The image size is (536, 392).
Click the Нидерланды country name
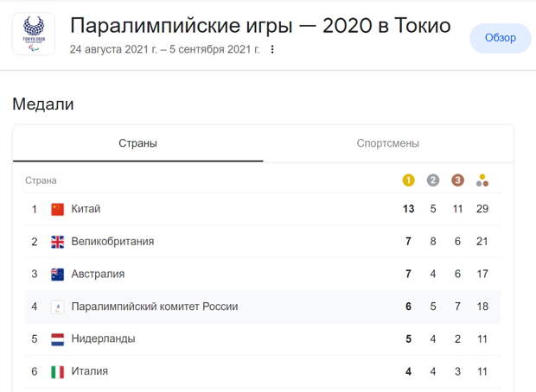coord(103,338)
